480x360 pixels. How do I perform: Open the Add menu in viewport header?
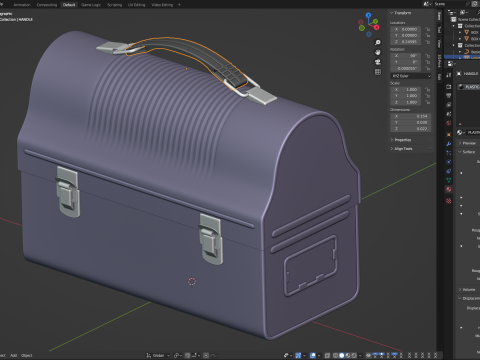13,355
